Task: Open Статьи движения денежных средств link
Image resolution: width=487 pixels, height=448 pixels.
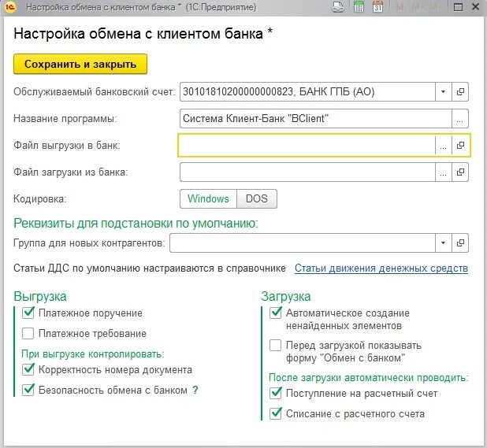Action: click(x=381, y=268)
